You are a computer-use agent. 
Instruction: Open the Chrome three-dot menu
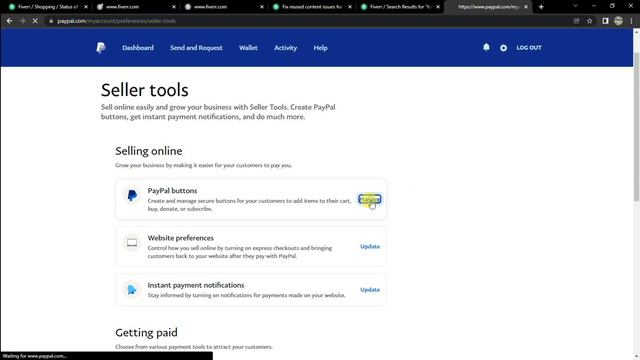[631, 21]
